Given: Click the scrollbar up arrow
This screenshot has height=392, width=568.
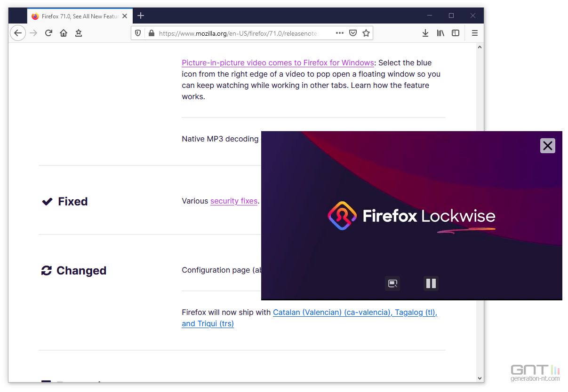Looking at the screenshot, I should click(x=480, y=47).
